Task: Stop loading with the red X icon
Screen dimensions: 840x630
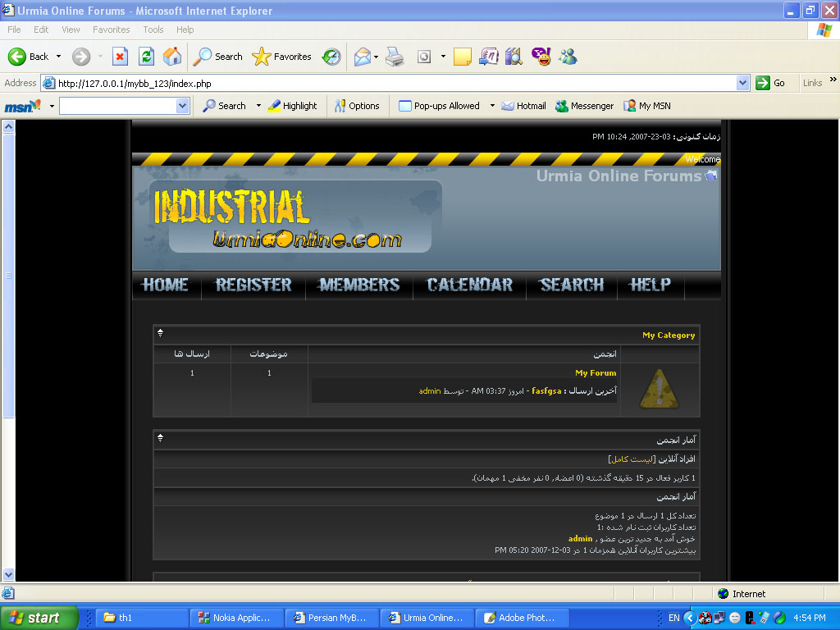Action: 120,57
